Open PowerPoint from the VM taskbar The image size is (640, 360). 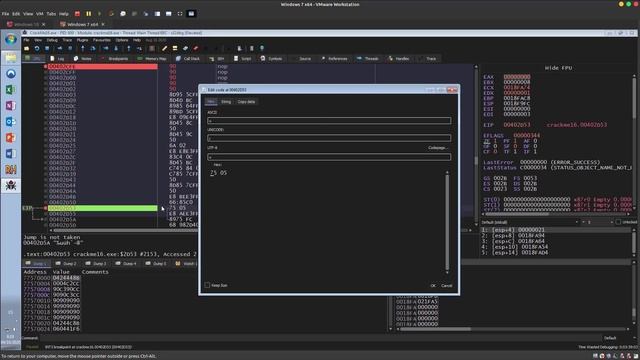pos(11,138)
